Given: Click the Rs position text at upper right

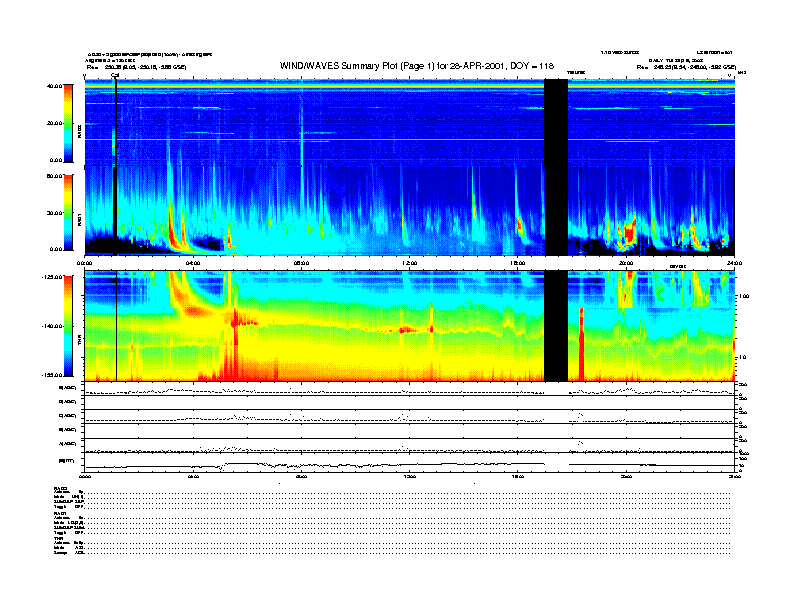Looking at the screenshot, I should coord(686,67).
